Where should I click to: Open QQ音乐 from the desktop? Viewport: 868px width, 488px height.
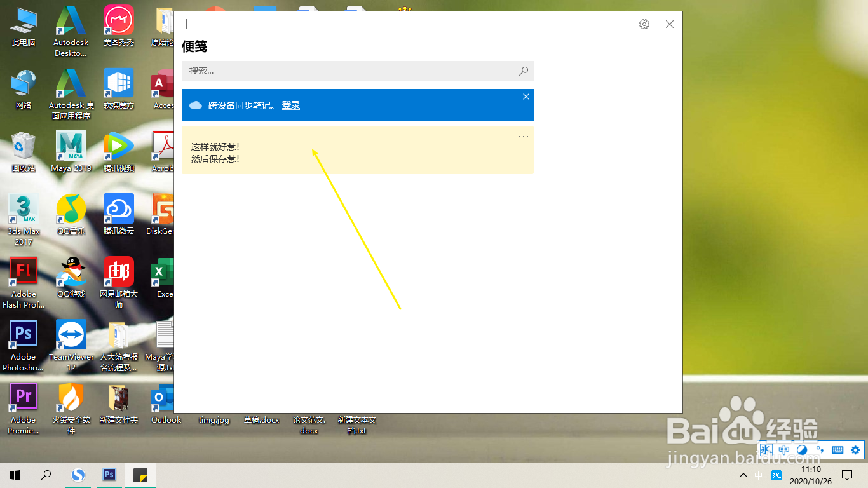coord(71,210)
